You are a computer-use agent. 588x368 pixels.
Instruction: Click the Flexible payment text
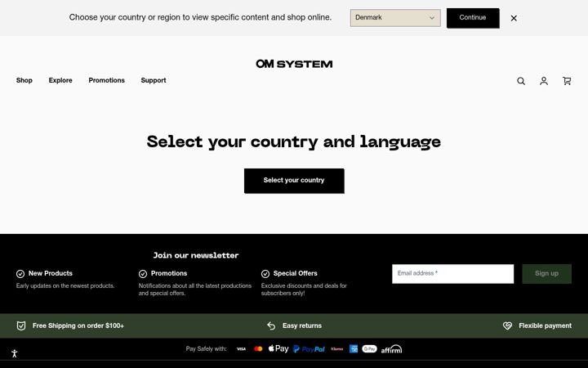tap(546, 325)
